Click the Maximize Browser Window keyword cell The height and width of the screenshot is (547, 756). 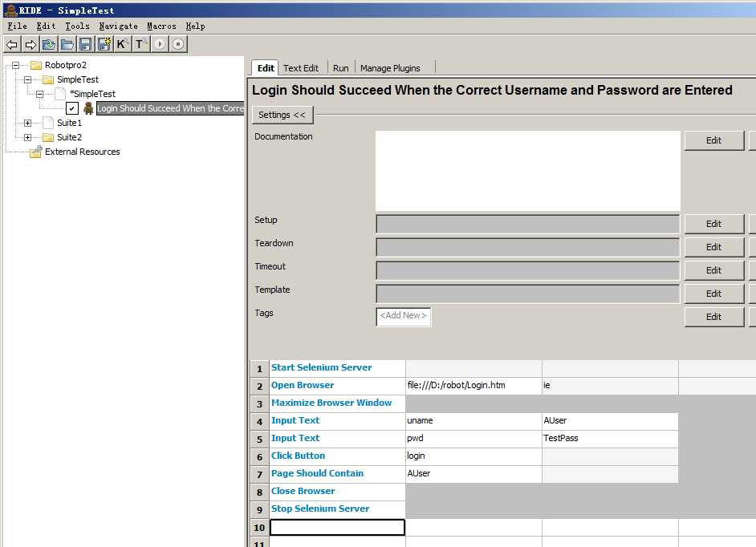tap(338, 403)
